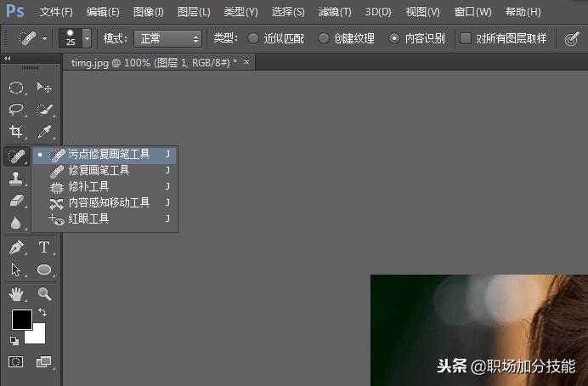Reset default foreground/background colors icon
588x386 pixels.
[14, 341]
